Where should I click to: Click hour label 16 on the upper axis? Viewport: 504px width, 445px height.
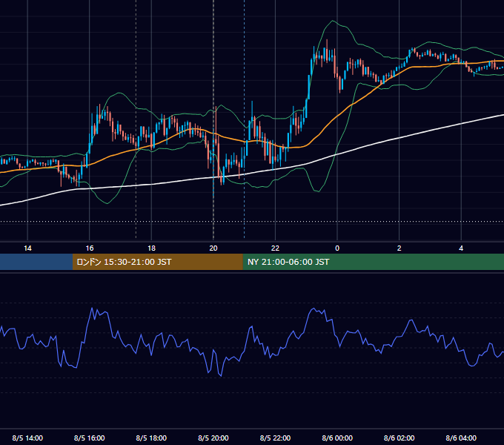point(90,248)
